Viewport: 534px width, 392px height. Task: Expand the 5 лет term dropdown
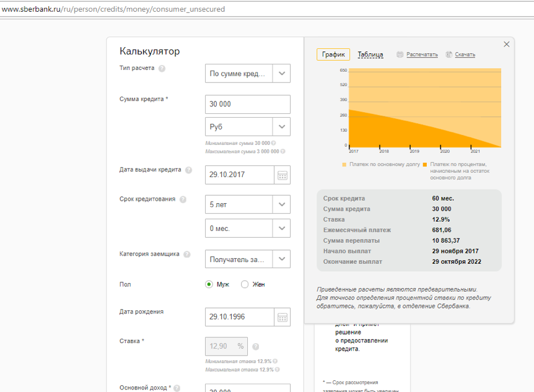pos(281,204)
